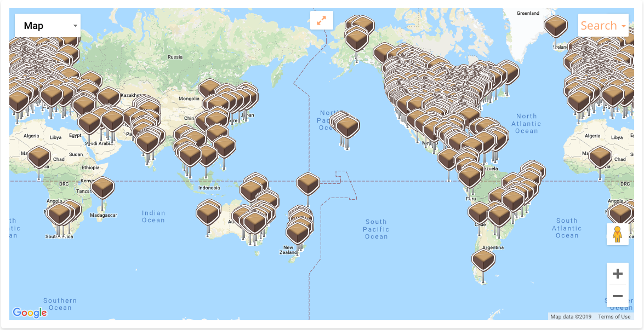Open the Terms of Use link

tap(614, 316)
